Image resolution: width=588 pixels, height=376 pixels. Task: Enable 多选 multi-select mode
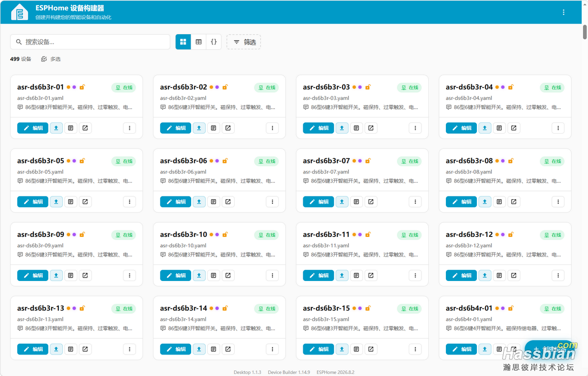(51, 59)
